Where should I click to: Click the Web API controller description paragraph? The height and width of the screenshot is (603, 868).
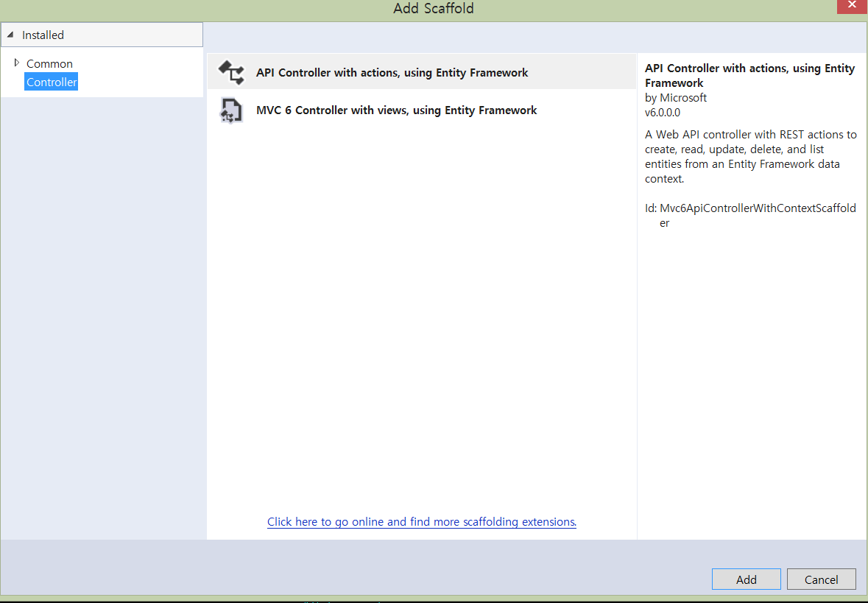point(751,157)
